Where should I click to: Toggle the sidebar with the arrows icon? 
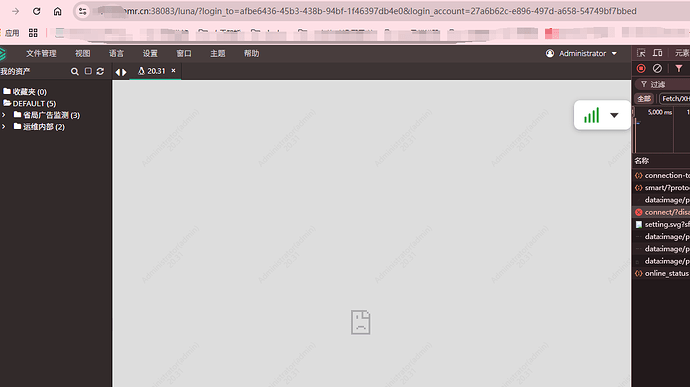pos(121,72)
